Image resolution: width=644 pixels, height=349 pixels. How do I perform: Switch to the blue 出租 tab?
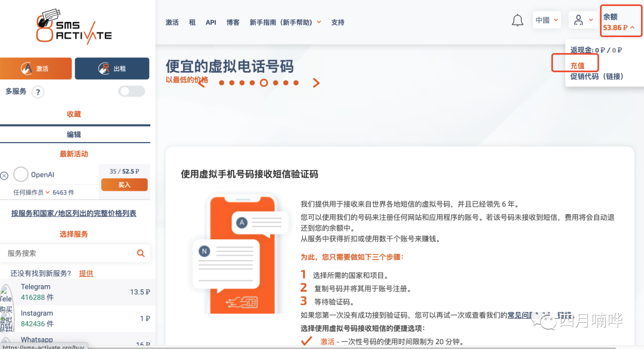coord(112,68)
